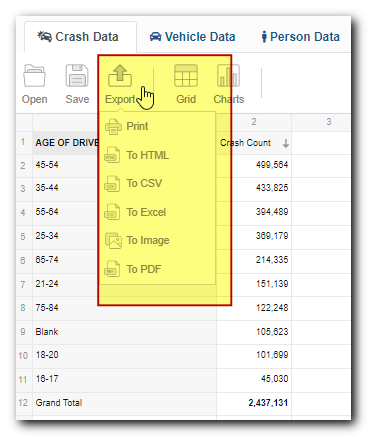Select column 3 header
The height and width of the screenshot is (437, 368).
[329, 122]
